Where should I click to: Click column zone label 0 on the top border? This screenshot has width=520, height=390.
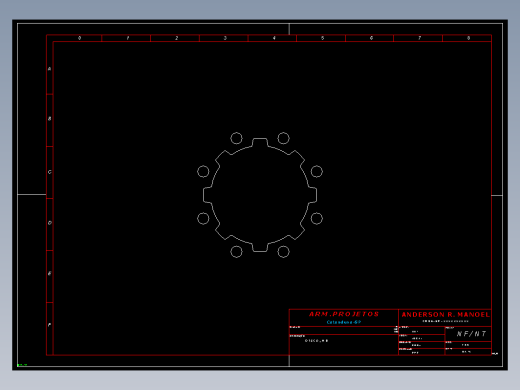coord(79,38)
